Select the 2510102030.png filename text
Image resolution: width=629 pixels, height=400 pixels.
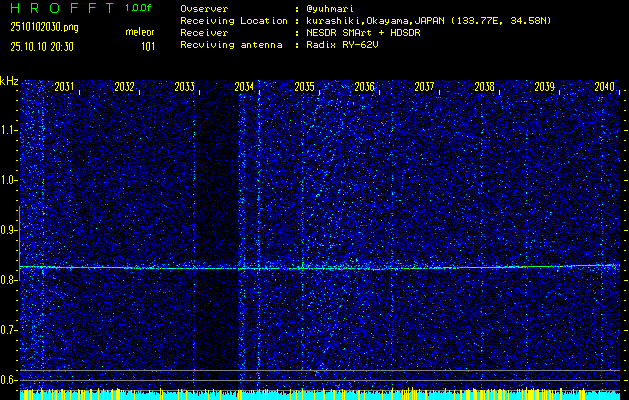tap(43, 27)
